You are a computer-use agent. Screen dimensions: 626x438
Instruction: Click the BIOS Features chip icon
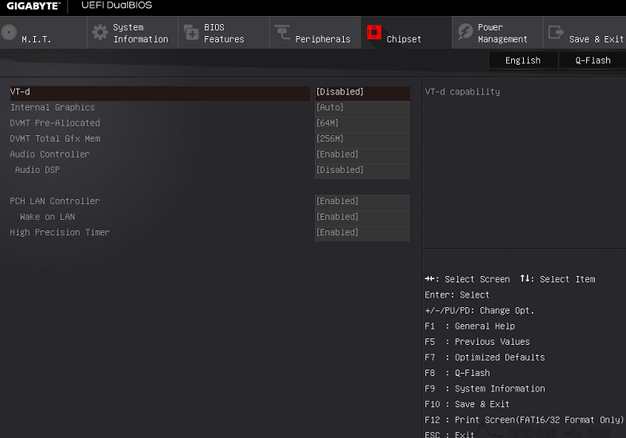[191, 32]
